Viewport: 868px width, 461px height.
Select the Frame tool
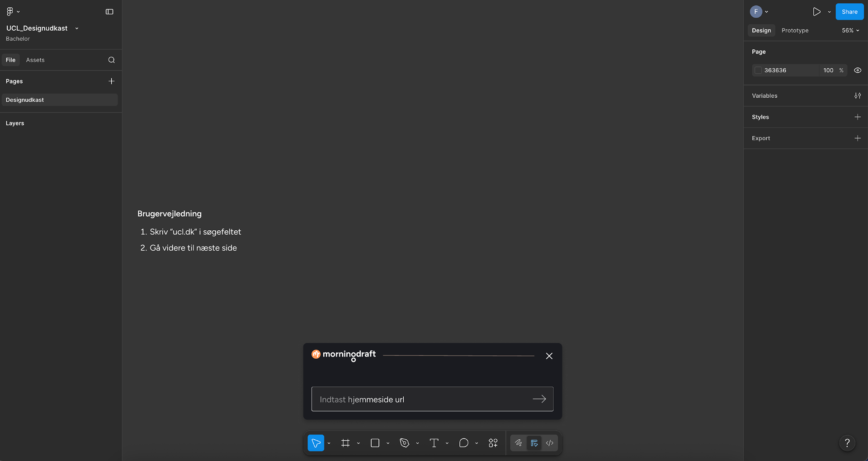coord(345,443)
